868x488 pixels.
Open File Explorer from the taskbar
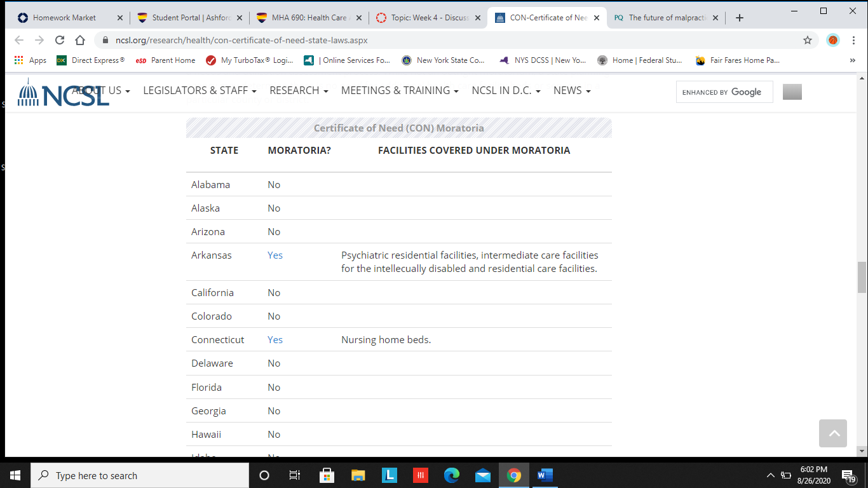pyautogui.click(x=358, y=475)
